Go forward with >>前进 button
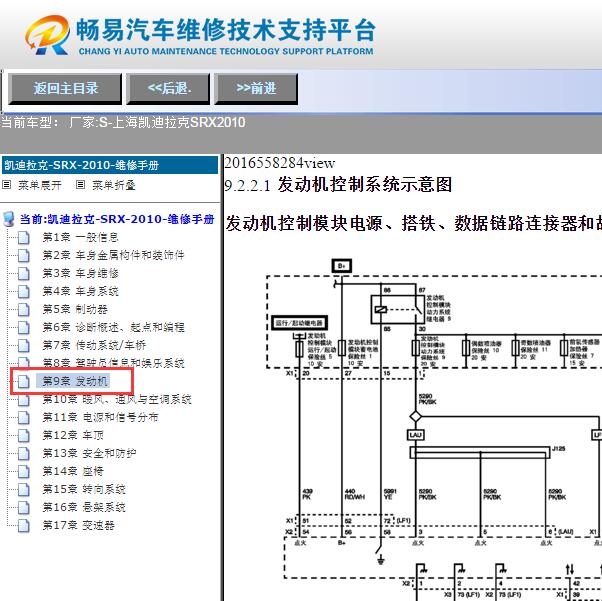This screenshot has height=601, width=602. (x=256, y=89)
